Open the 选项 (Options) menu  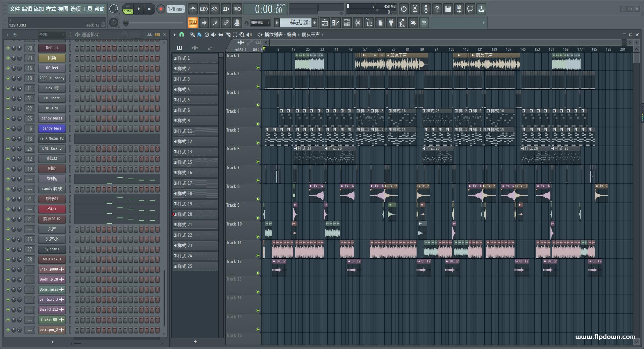[x=75, y=9]
